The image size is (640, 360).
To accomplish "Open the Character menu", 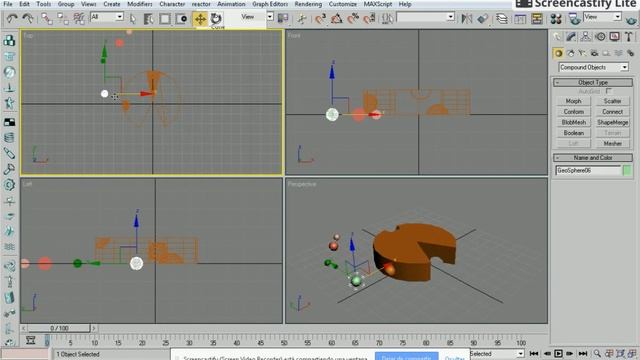I will coord(172,4).
